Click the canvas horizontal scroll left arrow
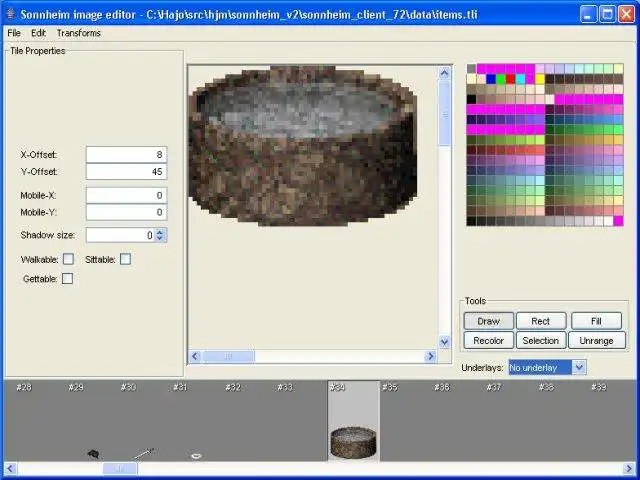Image resolution: width=640 pixels, height=480 pixels. (x=196, y=356)
